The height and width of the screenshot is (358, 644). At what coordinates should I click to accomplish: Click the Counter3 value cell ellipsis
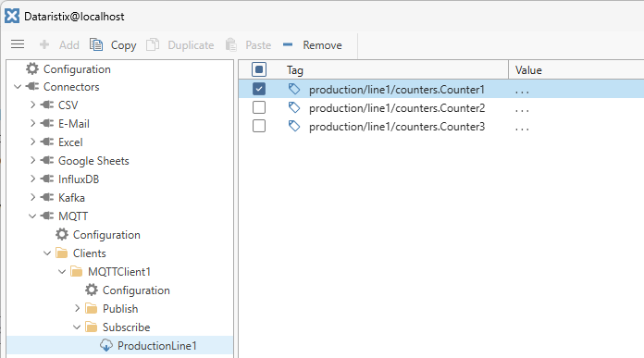522,130
